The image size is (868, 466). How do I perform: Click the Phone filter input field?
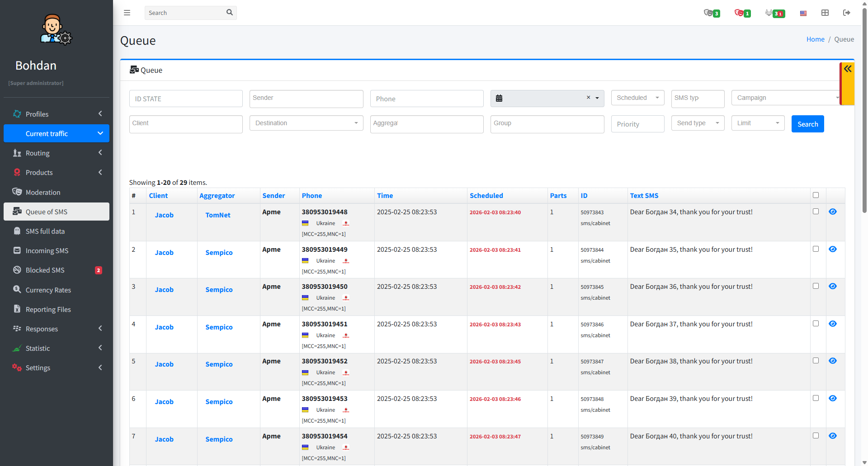click(x=426, y=99)
